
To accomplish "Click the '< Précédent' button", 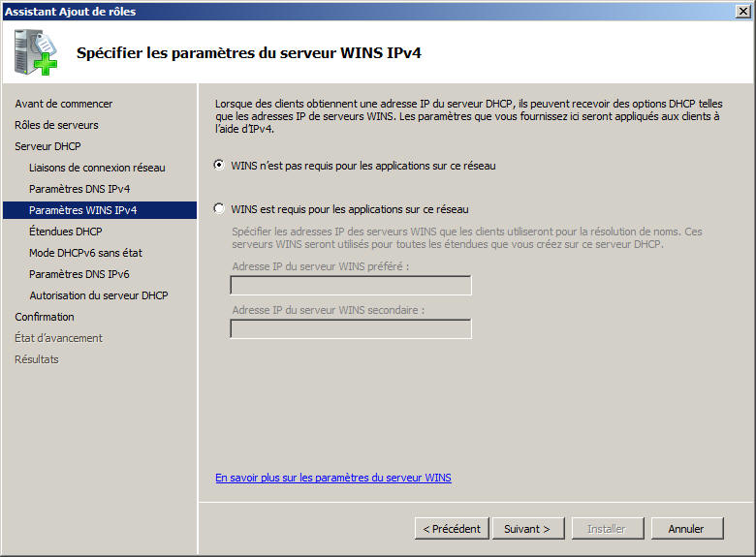I will (451, 529).
